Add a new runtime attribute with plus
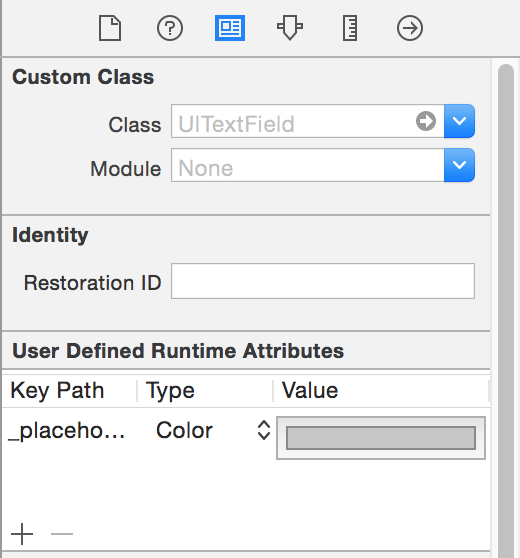 coord(22,534)
